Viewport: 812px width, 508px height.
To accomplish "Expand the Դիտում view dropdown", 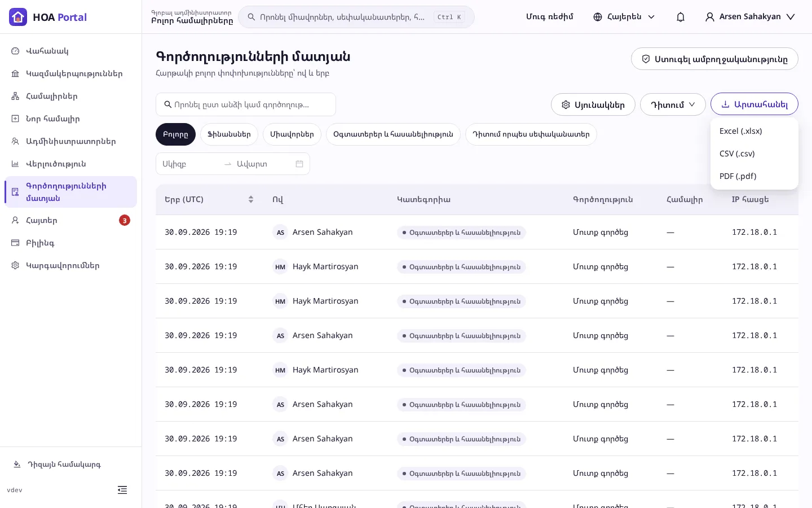I will [673, 104].
